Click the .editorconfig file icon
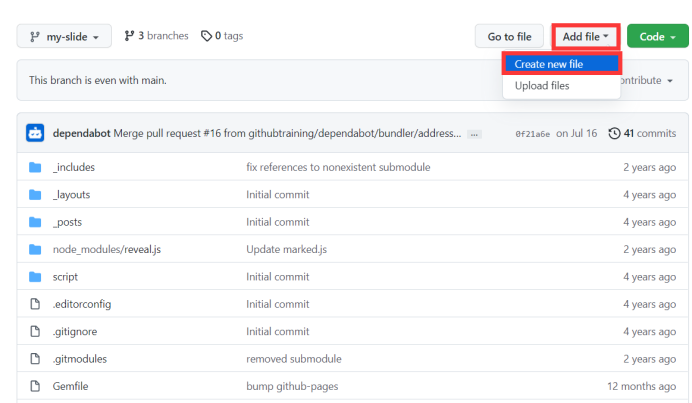The height and width of the screenshot is (403, 692). click(x=35, y=304)
